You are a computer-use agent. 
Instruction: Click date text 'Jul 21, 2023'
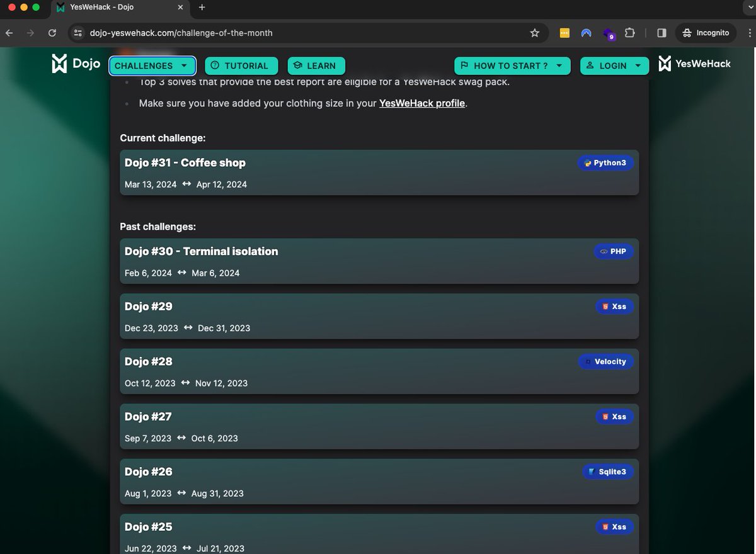tap(220, 549)
